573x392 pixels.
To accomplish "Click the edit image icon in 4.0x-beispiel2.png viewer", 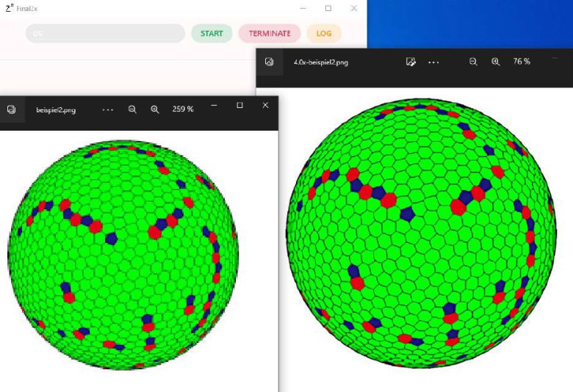I will (x=411, y=62).
